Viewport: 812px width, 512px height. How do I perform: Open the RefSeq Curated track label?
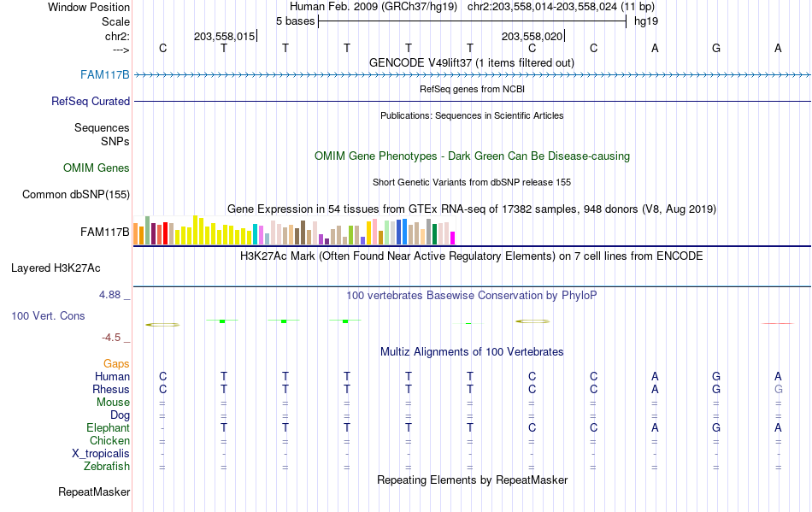[90, 102]
